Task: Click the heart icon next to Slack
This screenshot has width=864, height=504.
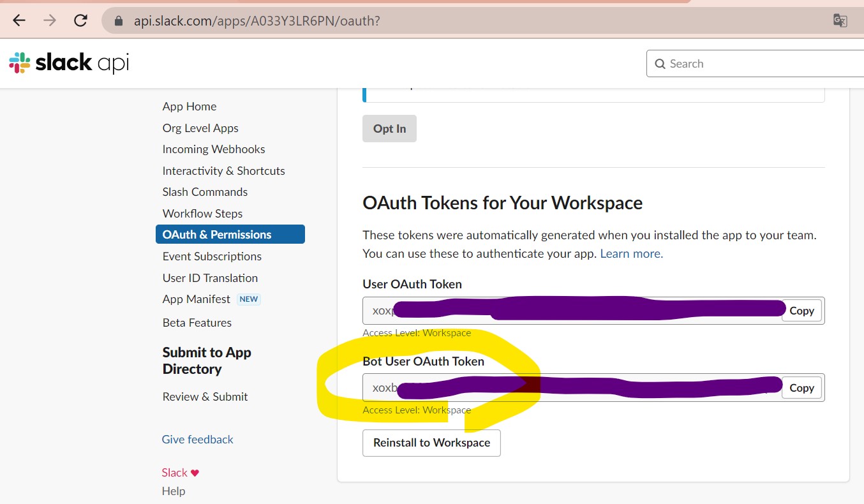Action: (x=195, y=473)
